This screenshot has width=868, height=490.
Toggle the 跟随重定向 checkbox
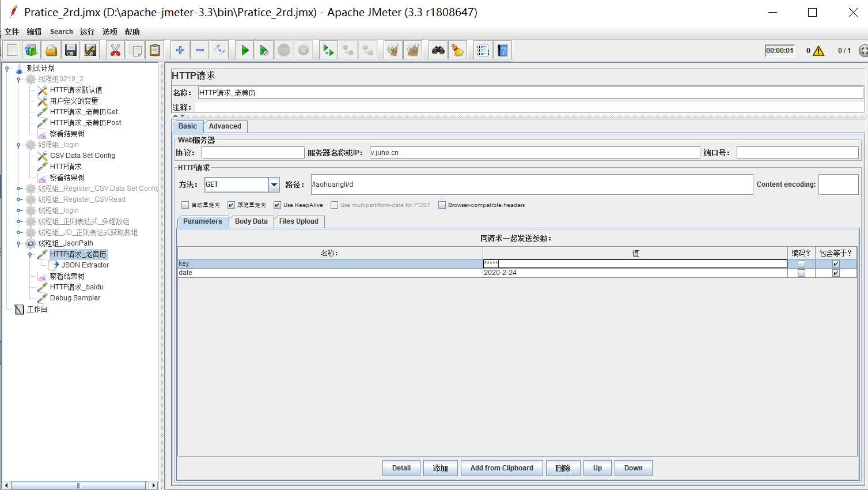coord(231,205)
